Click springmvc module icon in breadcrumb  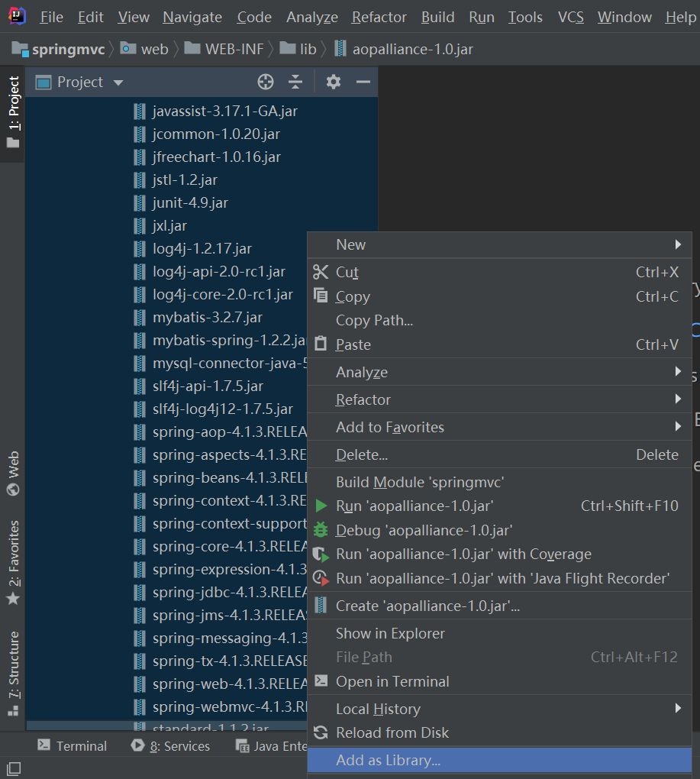click(20, 49)
